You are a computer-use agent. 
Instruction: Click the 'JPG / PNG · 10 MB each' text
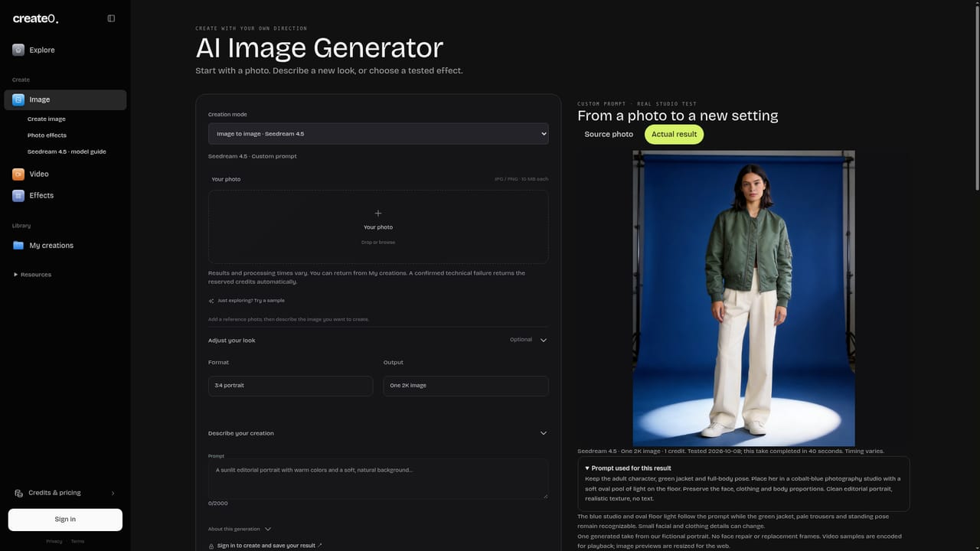click(x=521, y=179)
